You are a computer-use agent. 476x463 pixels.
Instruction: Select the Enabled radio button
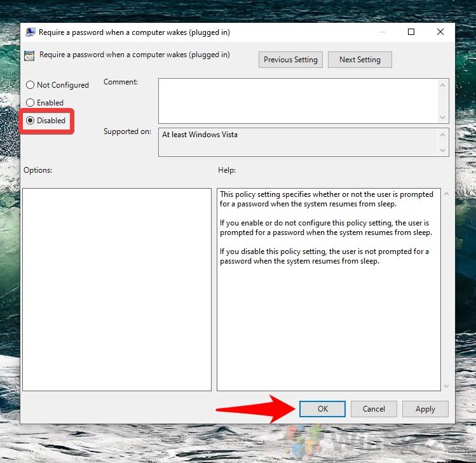pyautogui.click(x=44, y=102)
